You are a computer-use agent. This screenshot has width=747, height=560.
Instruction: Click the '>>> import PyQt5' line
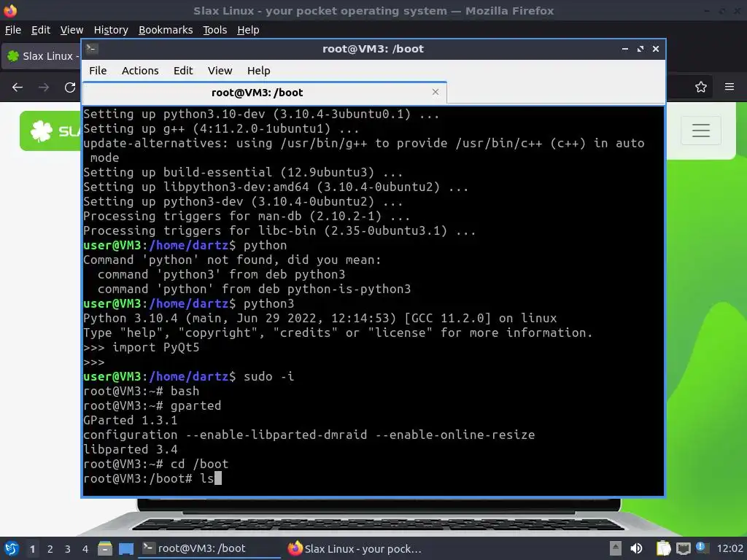[141, 348]
